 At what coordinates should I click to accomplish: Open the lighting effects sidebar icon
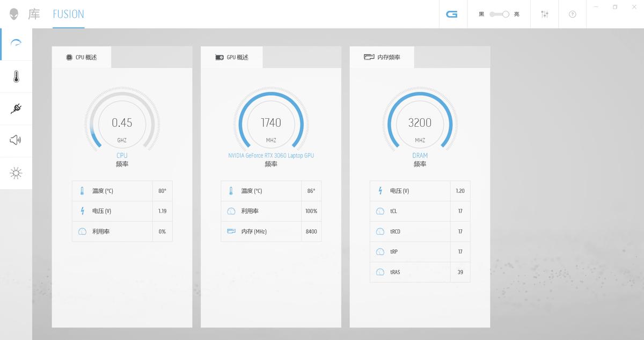[x=16, y=173]
